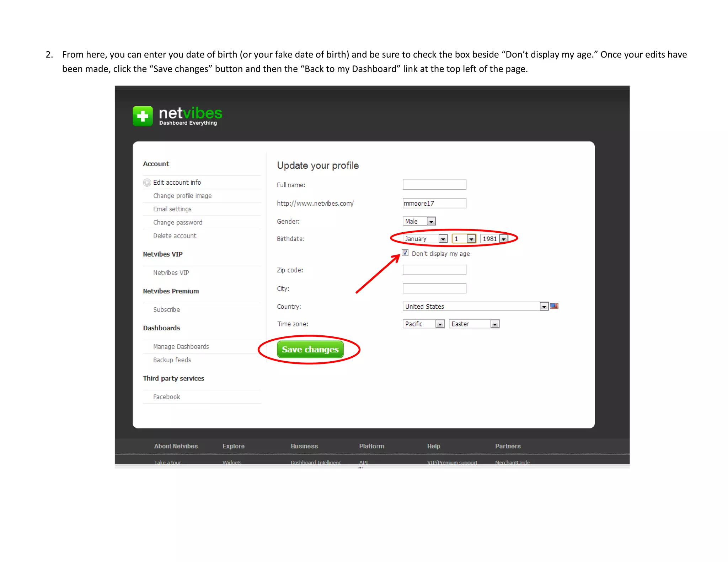The height and width of the screenshot is (562, 728).
Task: Click the City input field
Action: point(434,288)
